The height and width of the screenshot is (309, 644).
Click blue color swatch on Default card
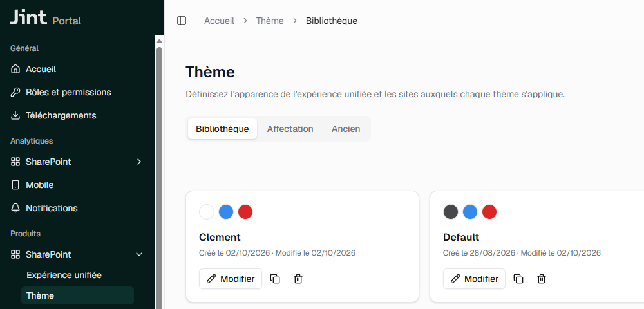pos(470,212)
